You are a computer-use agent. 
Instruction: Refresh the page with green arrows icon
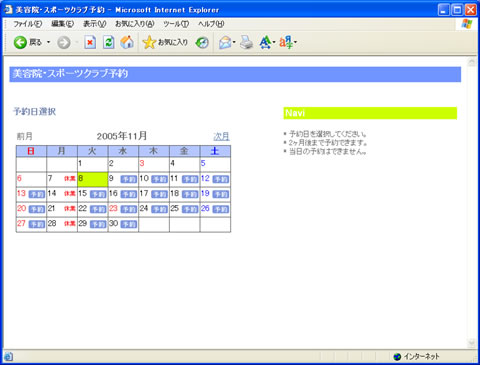108,42
